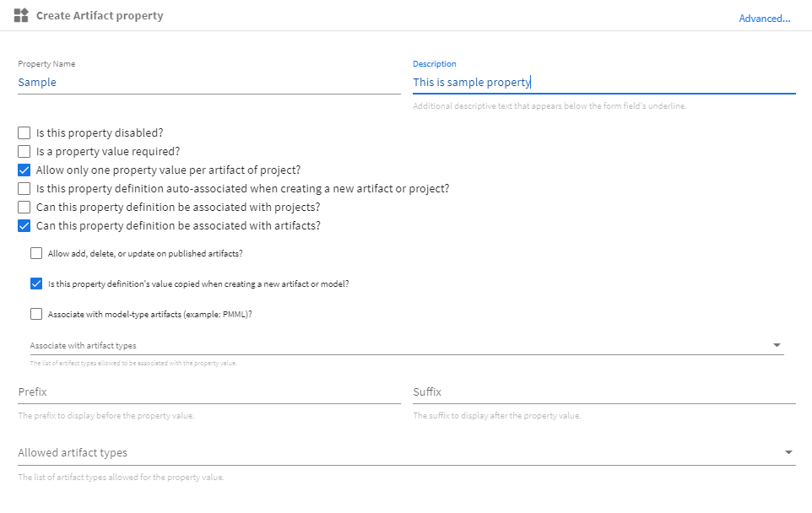
Task: Enable association with projects checkbox
Action: click(24, 208)
